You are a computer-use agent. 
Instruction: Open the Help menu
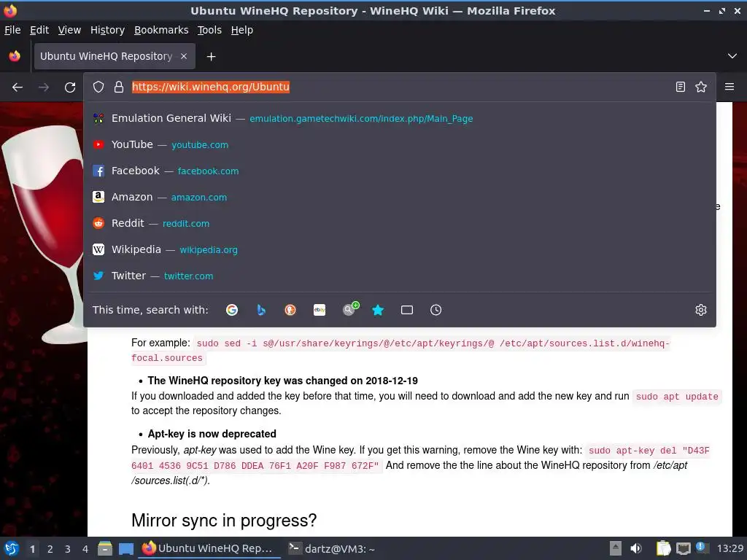[x=242, y=30]
